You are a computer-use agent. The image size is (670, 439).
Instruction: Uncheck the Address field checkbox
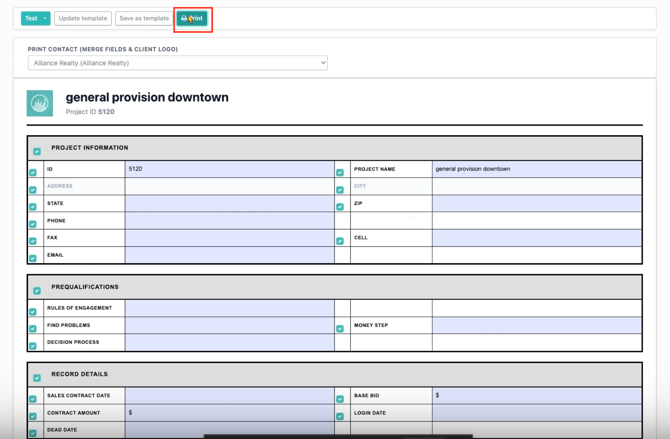(33, 190)
